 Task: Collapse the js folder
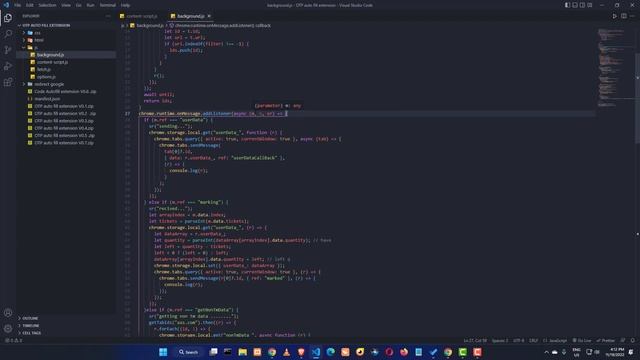point(66,47)
